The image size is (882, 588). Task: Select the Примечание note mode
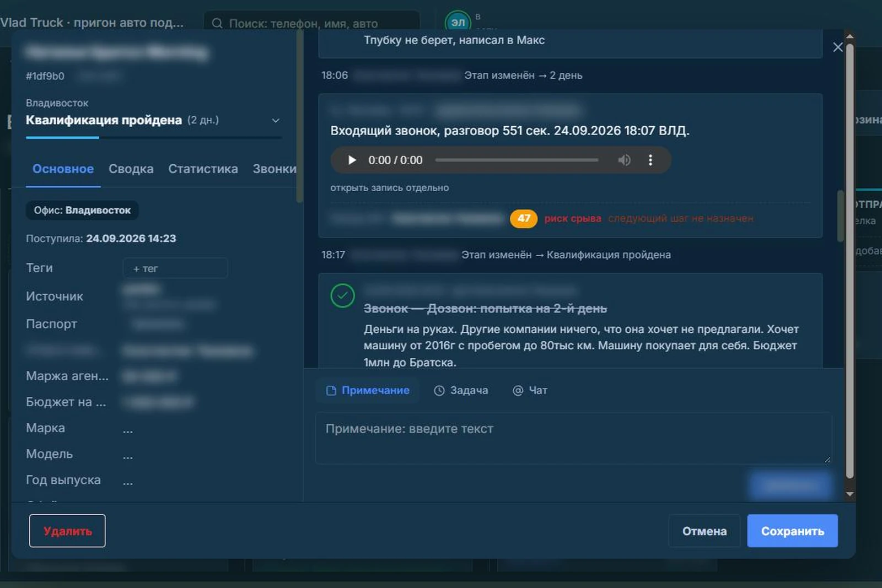click(368, 390)
